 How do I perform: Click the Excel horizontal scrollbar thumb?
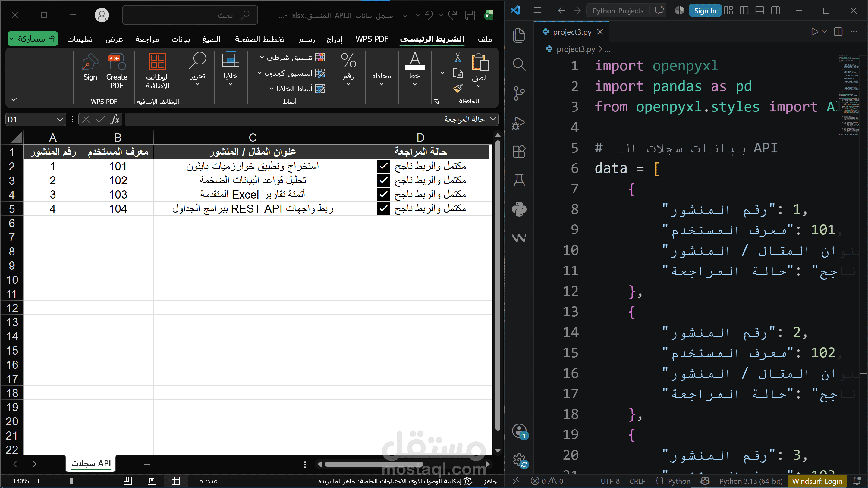[373, 465]
